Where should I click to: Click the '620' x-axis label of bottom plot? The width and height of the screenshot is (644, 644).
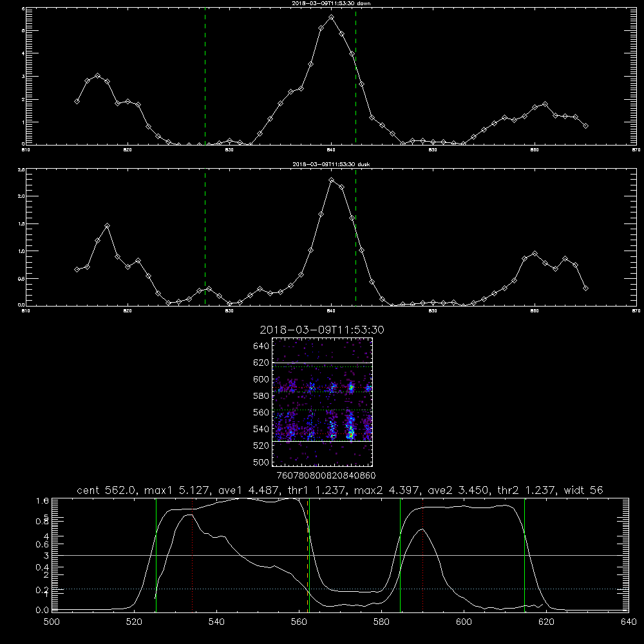(x=546, y=622)
